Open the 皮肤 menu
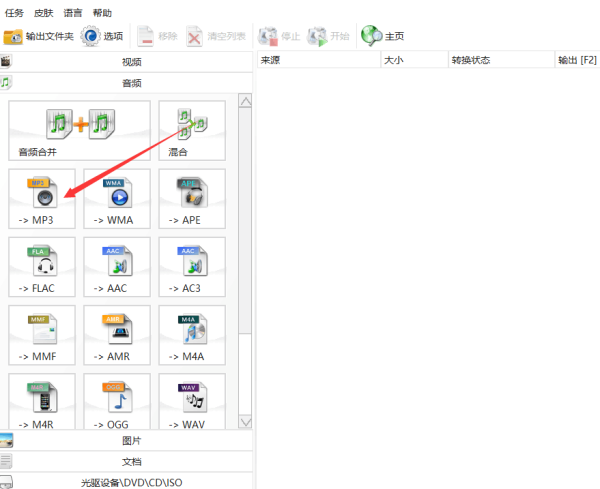The width and height of the screenshot is (600, 489). coord(43,13)
